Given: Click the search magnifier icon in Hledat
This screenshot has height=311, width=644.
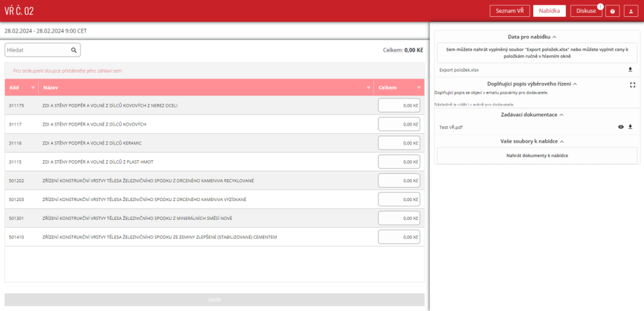Looking at the screenshot, I should (x=74, y=50).
